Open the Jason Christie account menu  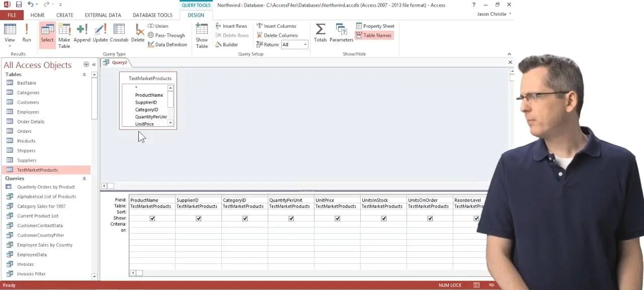494,14
